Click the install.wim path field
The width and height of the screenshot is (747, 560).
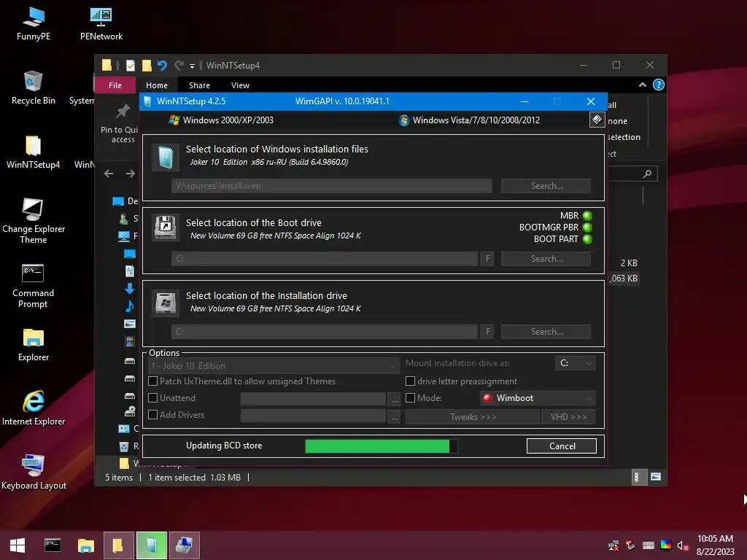332,186
